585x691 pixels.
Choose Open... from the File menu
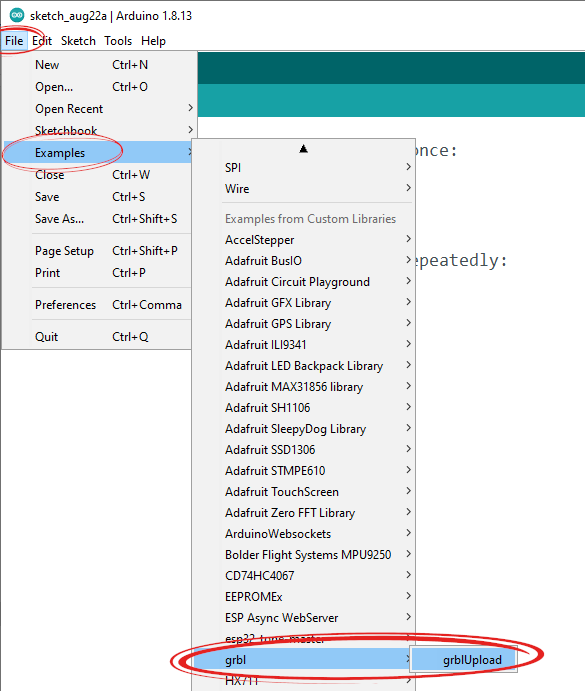pyautogui.click(x=100, y=87)
